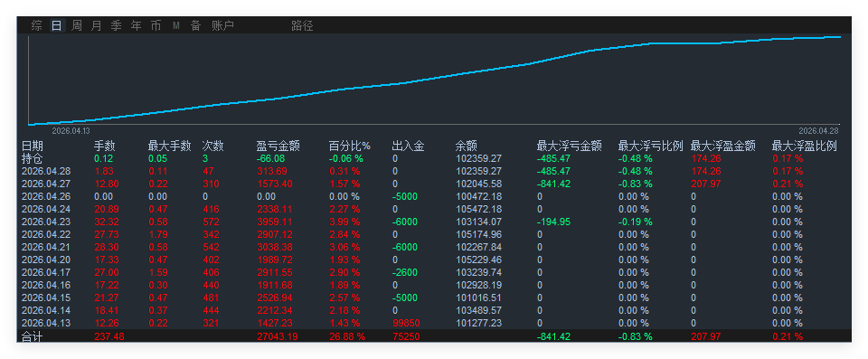
Task: Click the 手数 column header
Action: (105, 146)
